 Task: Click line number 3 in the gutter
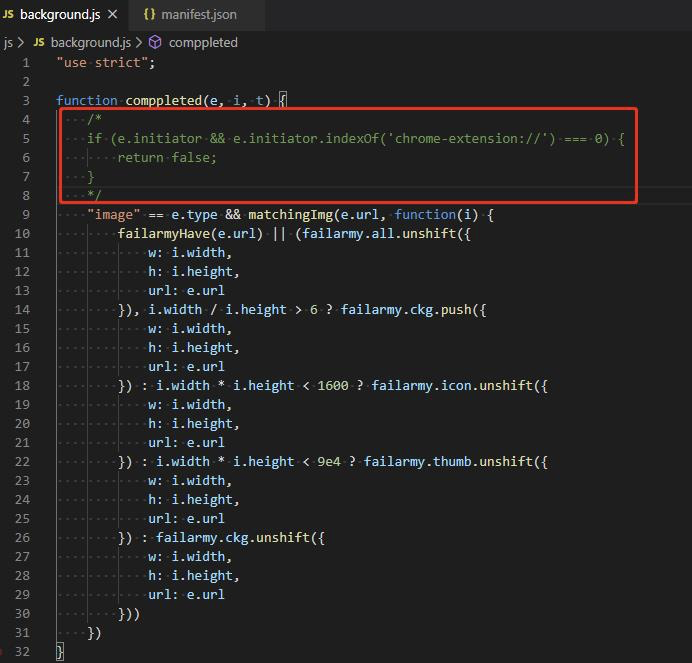pyautogui.click(x=26, y=101)
